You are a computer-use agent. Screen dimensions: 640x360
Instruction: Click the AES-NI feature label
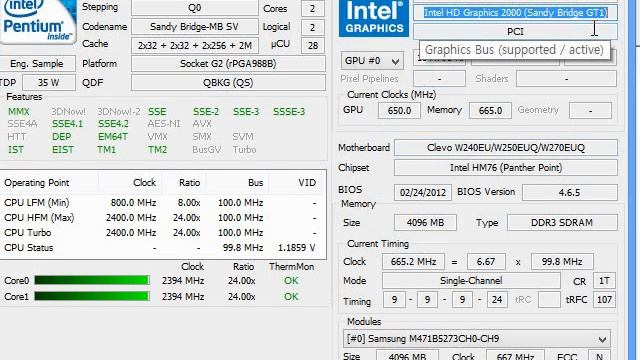coord(164,124)
